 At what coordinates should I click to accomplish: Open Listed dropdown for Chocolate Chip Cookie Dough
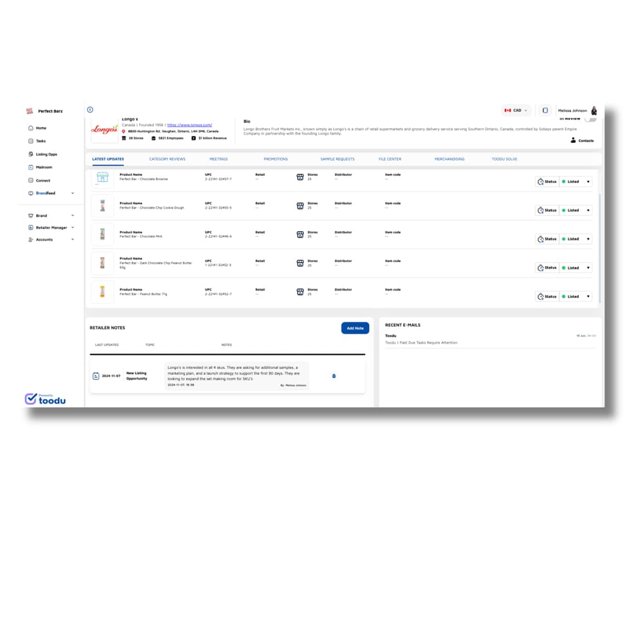[x=576, y=211]
